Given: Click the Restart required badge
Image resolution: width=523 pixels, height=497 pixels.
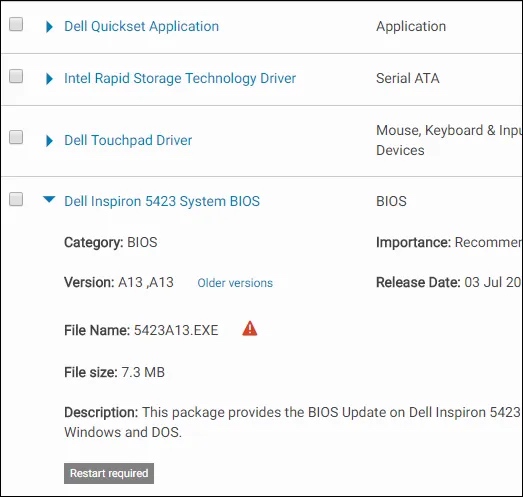Looking at the screenshot, I should point(109,473).
